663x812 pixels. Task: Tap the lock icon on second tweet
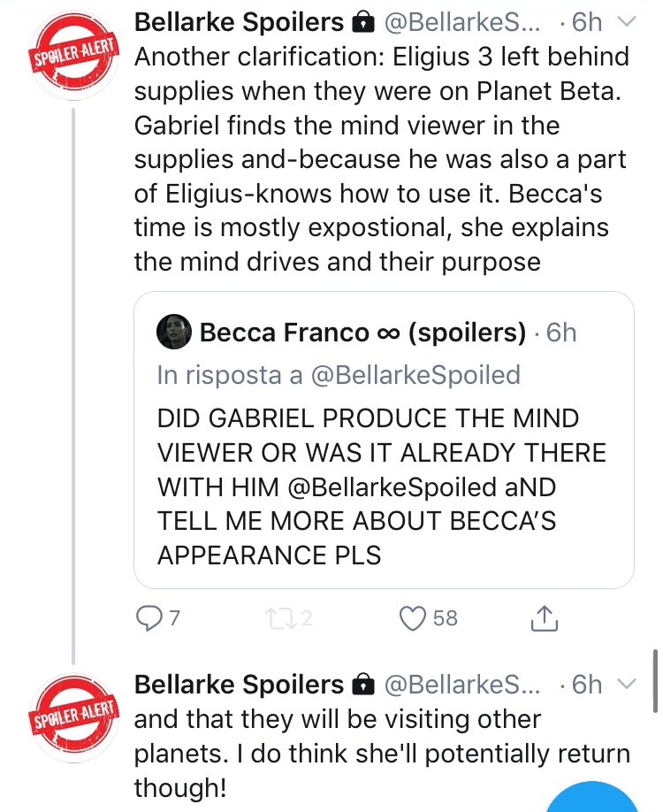[361, 685]
